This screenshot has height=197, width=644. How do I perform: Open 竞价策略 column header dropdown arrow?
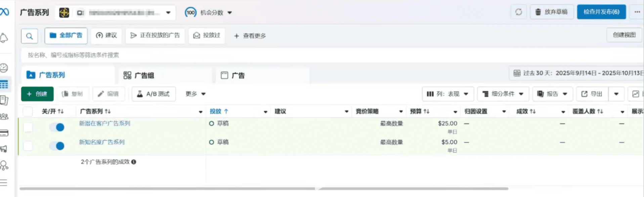point(401,112)
